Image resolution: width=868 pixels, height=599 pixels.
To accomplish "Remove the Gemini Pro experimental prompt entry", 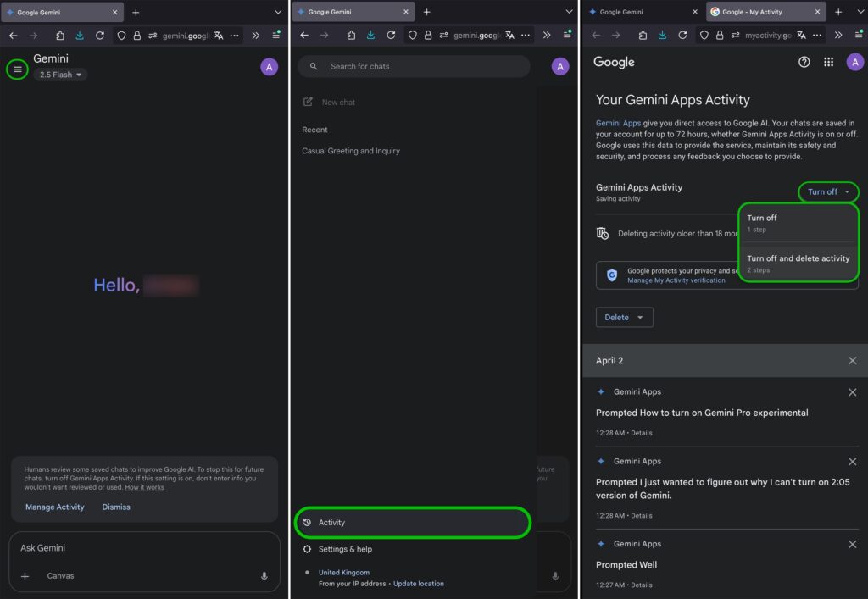I will coord(852,392).
